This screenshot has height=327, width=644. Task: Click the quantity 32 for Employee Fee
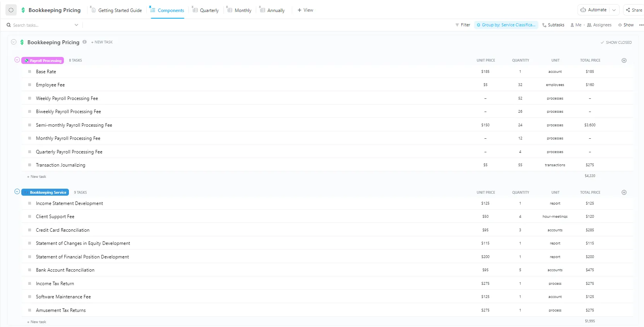click(x=520, y=85)
